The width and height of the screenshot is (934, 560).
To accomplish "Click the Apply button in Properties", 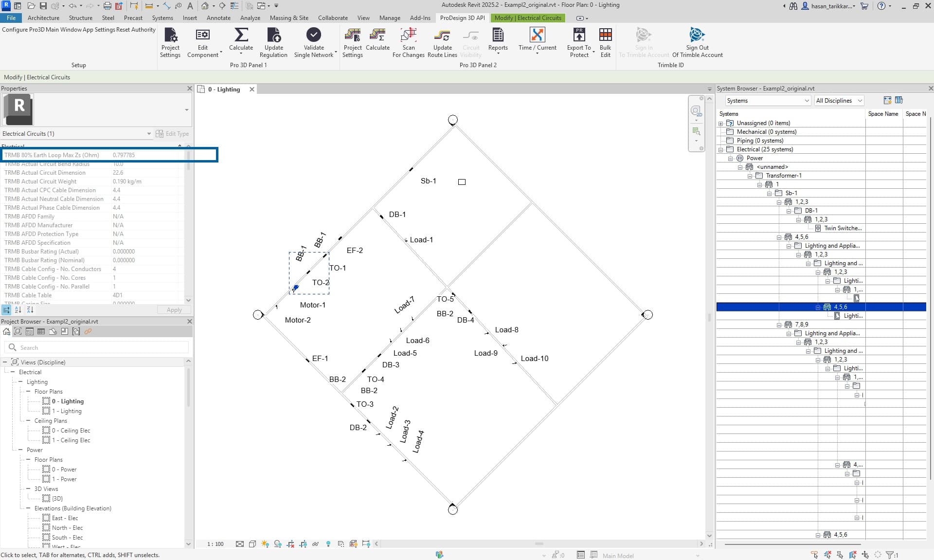I will [x=174, y=310].
